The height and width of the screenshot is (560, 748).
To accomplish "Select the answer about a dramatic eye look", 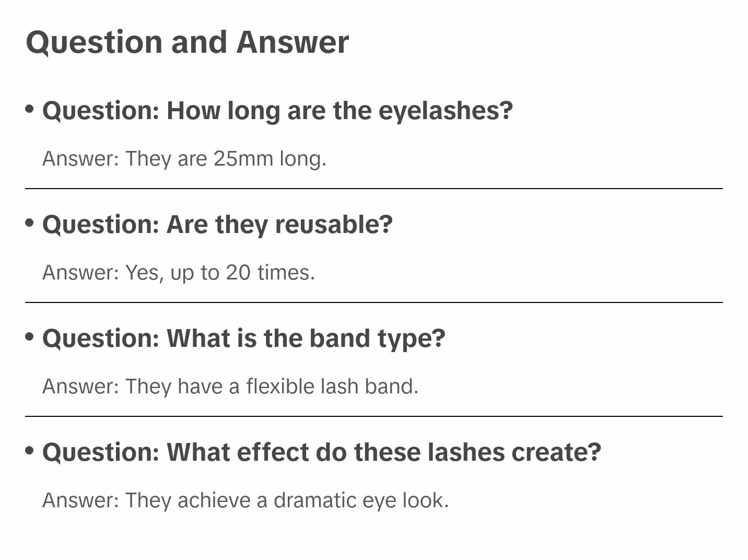I will pos(246,500).
